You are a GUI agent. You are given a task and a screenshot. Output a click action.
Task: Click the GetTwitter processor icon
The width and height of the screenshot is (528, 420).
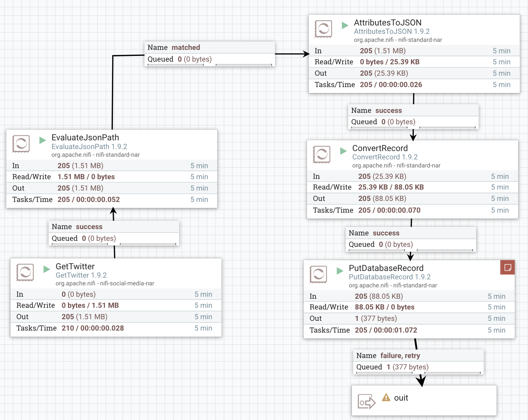(x=25, y=273)
